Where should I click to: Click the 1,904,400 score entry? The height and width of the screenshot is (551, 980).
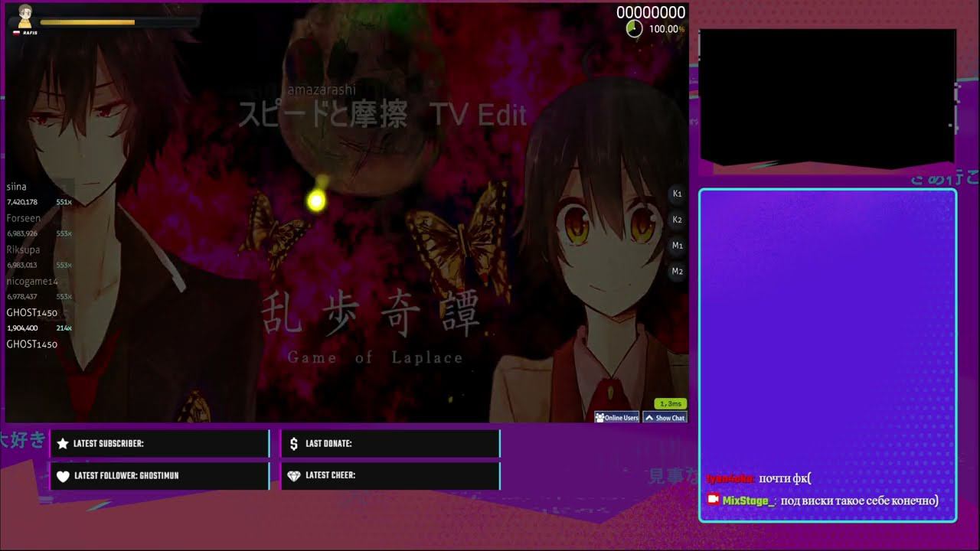(22, 328)
